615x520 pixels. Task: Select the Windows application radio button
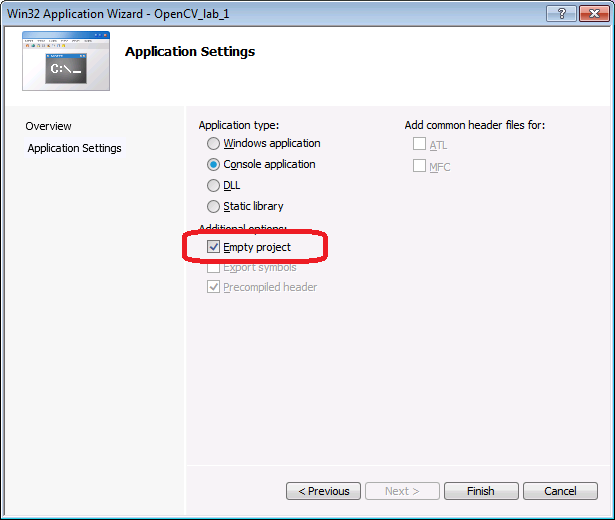(x=213, y=144)
